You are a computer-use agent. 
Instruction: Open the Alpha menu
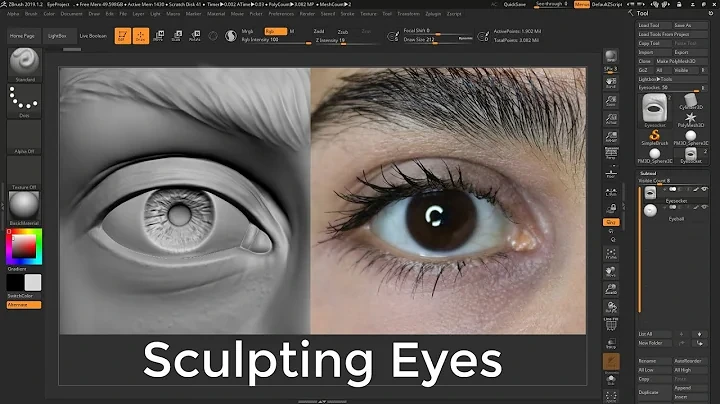13,14
